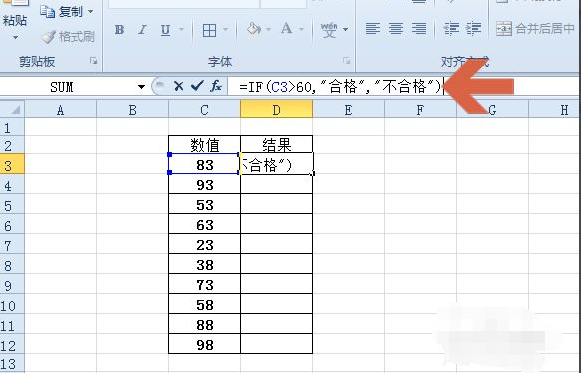Toggle Underline formatting
Screen dimensions: 581x373
165,30
